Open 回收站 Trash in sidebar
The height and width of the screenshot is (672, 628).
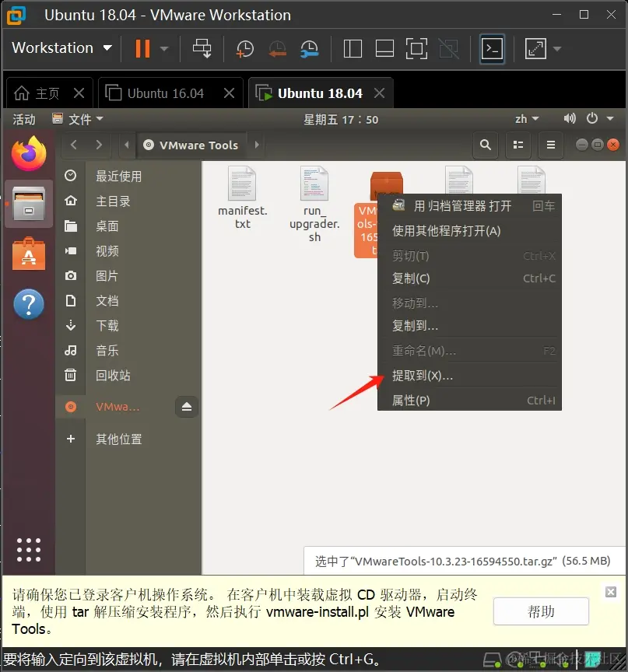[128, 375]
